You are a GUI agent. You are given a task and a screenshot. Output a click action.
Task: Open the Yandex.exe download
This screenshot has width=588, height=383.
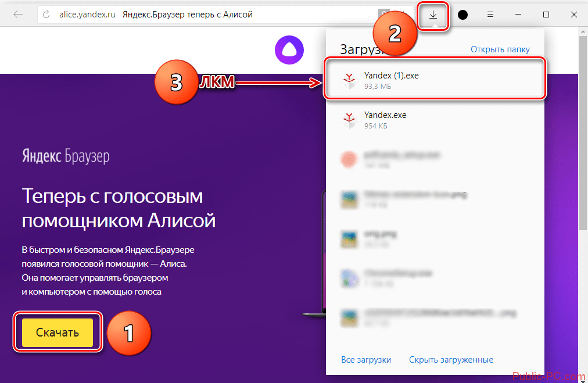[435, 120]
